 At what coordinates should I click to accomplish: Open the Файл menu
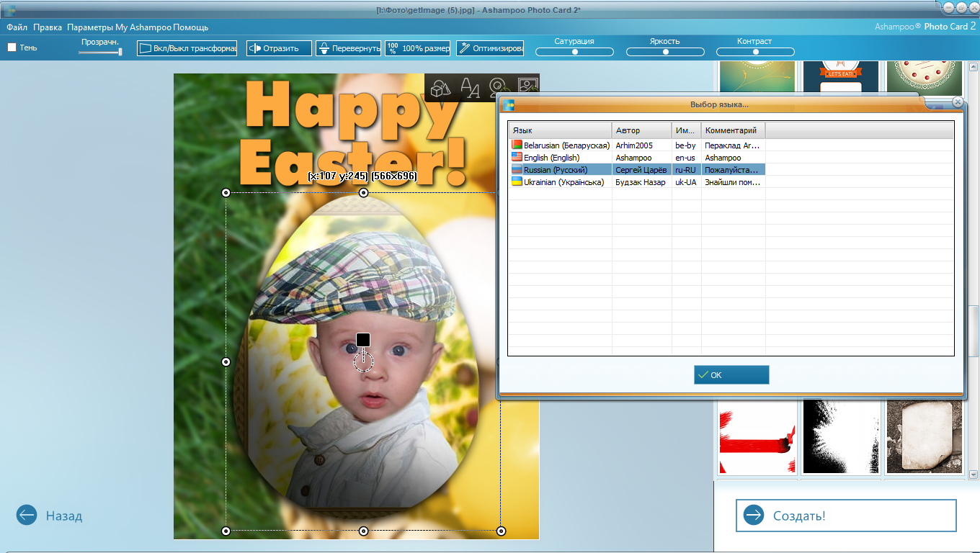[17, 27]
